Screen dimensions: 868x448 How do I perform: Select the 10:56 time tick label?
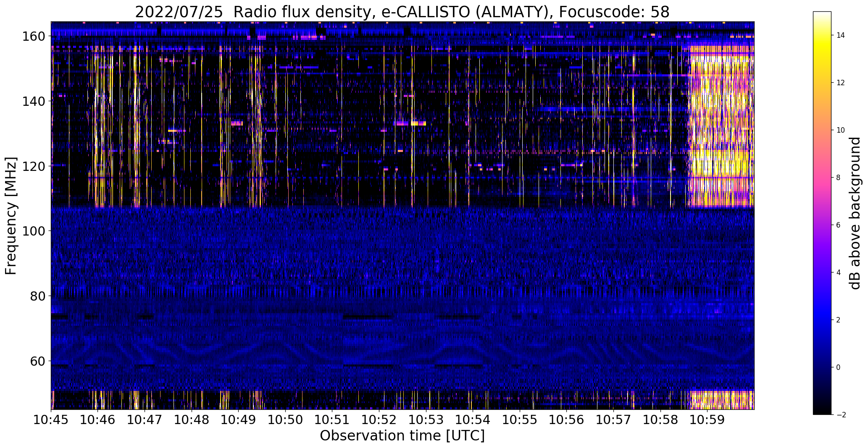pyautogui.click(x=567, y=419)
